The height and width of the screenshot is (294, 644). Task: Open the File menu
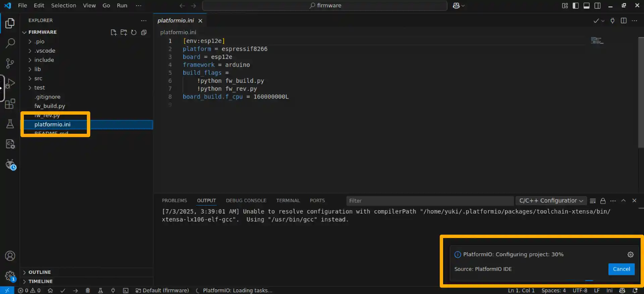[x=22, y=5]
